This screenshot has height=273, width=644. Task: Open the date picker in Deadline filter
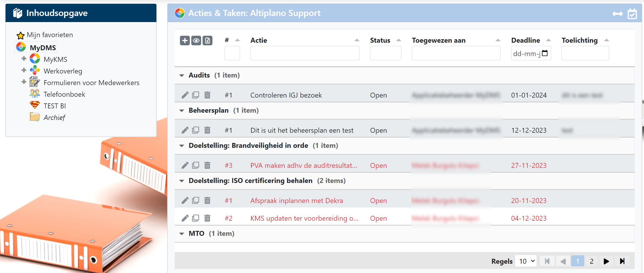coord(545,53)
